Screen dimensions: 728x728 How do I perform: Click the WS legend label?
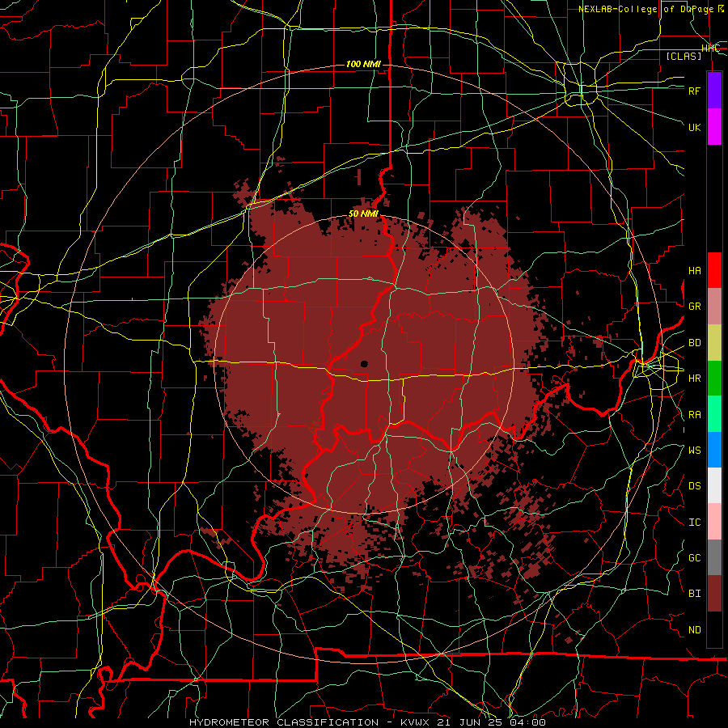pos(694,451)
